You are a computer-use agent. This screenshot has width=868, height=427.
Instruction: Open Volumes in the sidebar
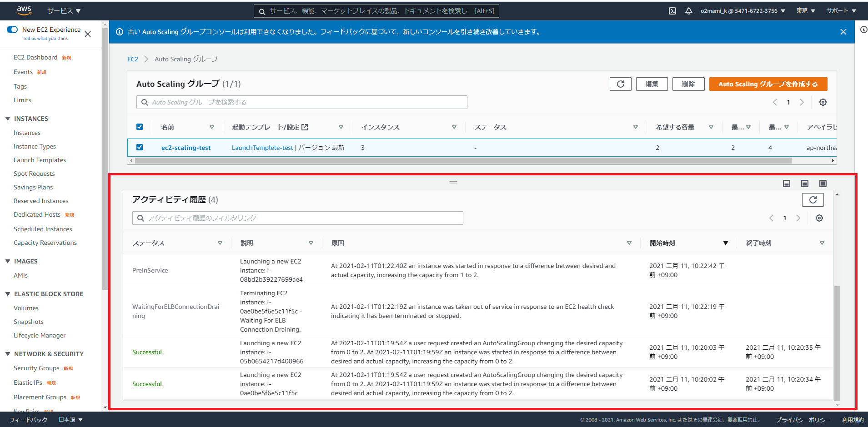pyautogui.click(x=26, y=308)
